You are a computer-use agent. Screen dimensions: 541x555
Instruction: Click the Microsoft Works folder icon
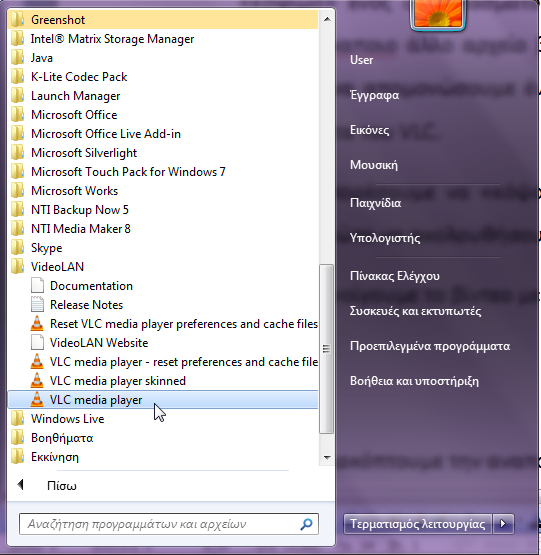(17, 191)
